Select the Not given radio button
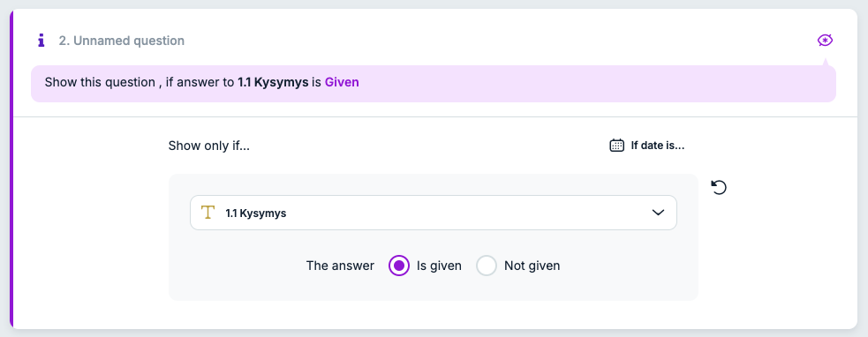The width and height of the screenshot is (868, 337). 487,266
